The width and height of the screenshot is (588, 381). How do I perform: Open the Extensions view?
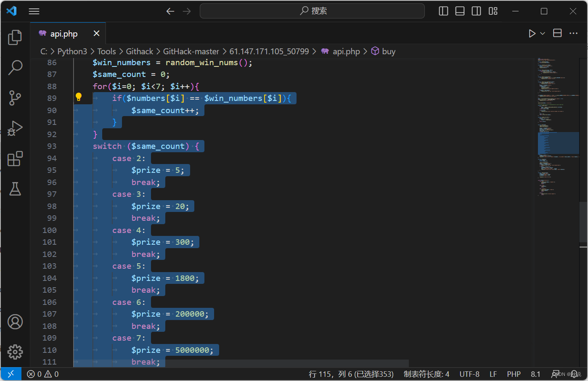click(15, 159)
